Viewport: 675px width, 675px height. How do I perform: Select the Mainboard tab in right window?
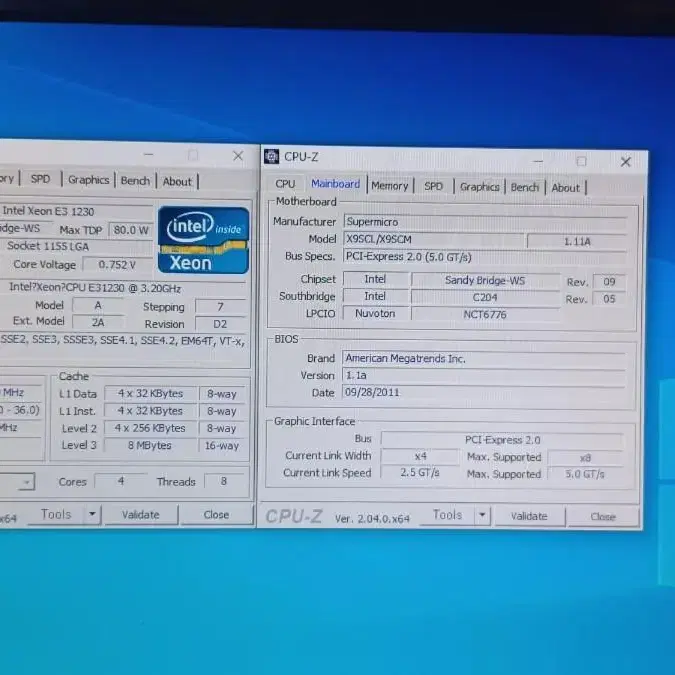point(335,184)
